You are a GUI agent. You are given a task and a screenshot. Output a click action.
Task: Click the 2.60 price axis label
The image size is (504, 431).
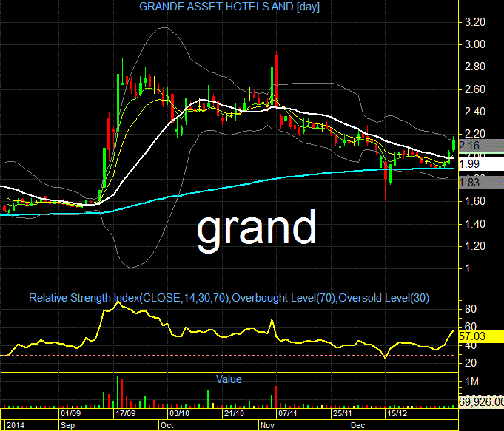point(474,89)
